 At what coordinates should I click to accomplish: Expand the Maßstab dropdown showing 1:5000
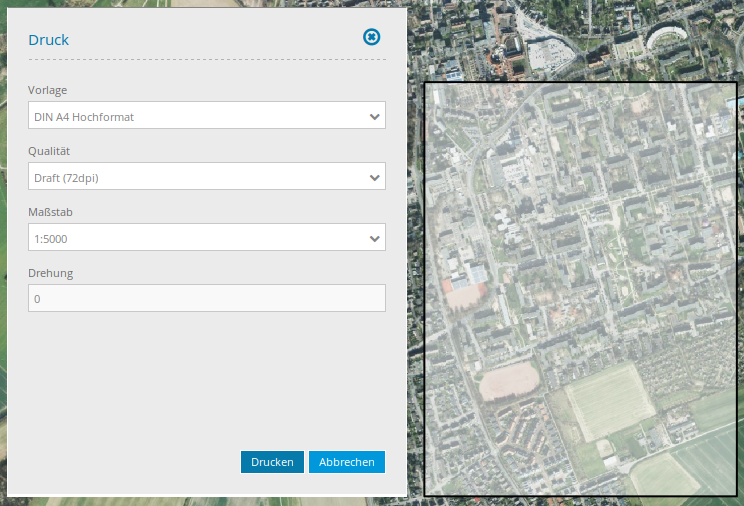[200, 238]
